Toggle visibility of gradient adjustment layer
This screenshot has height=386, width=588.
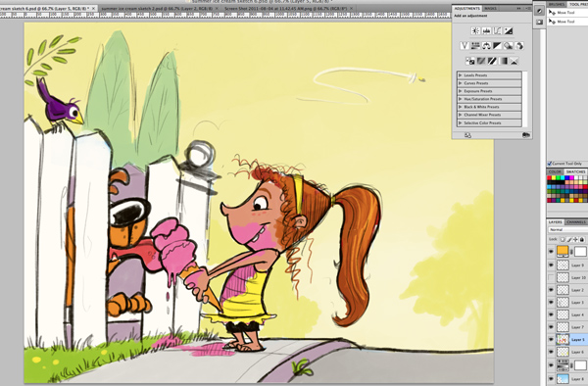click(551, 364)
